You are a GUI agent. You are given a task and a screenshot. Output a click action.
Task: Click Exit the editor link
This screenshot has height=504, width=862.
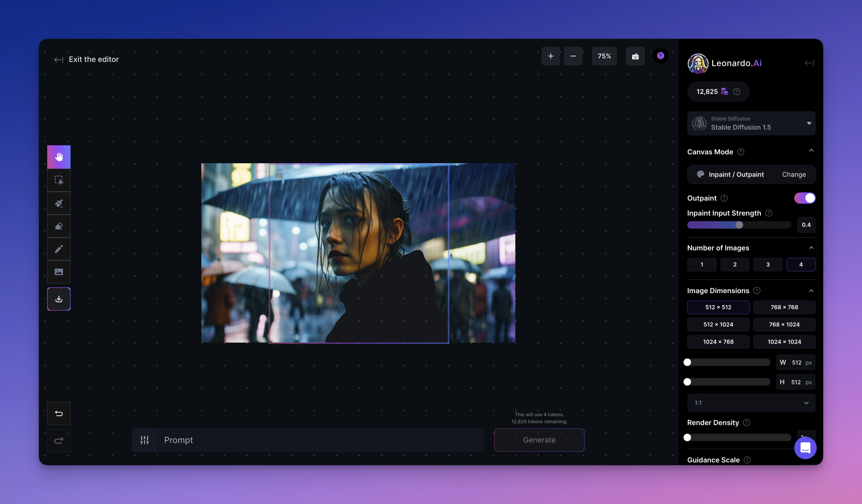[94, 59]
